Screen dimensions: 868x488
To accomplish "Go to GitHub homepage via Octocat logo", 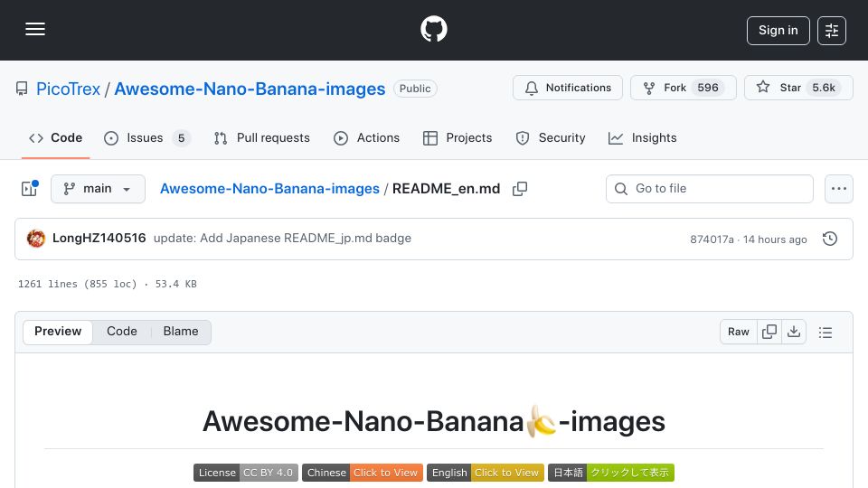I will coord(433,29).
